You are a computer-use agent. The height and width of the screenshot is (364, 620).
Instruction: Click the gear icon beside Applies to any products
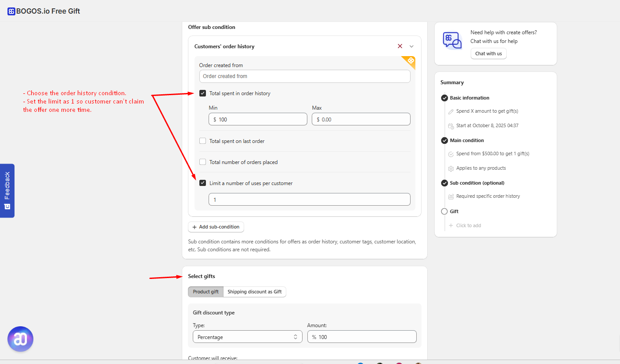451,168
